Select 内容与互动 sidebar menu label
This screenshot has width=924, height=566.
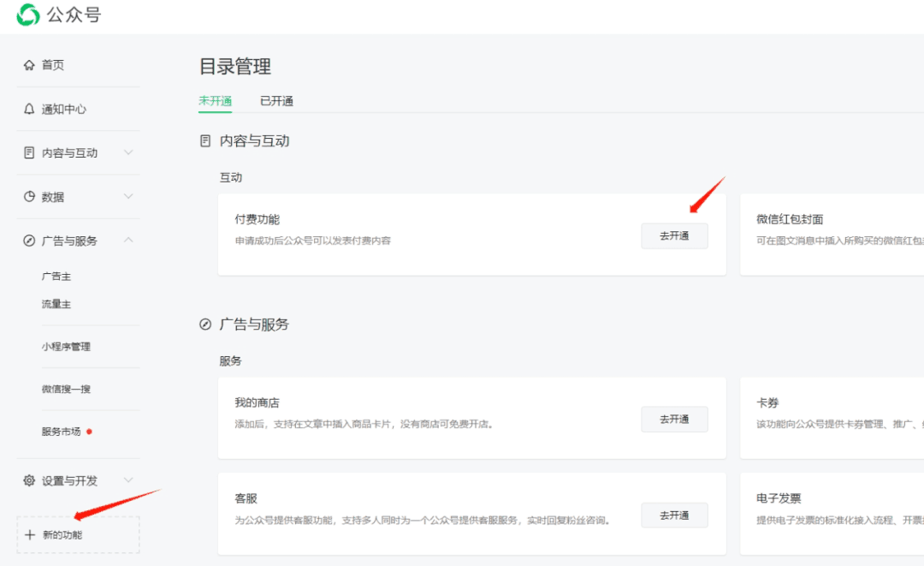(69, 152)
